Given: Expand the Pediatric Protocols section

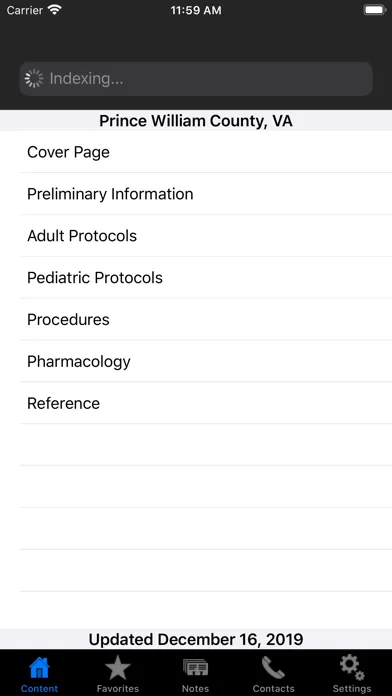Looking at the screenshot, I should pyautogui.click(x=206, y=277).
